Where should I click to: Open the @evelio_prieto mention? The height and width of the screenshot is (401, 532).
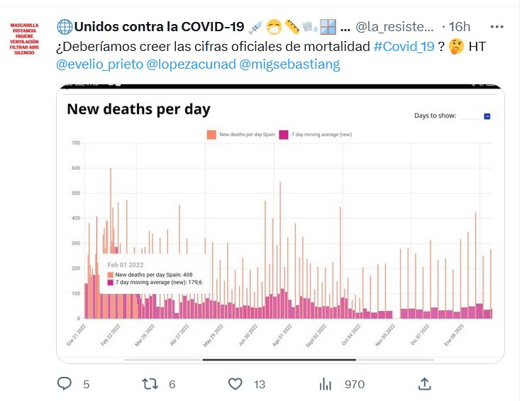click(x=99, y=64)
